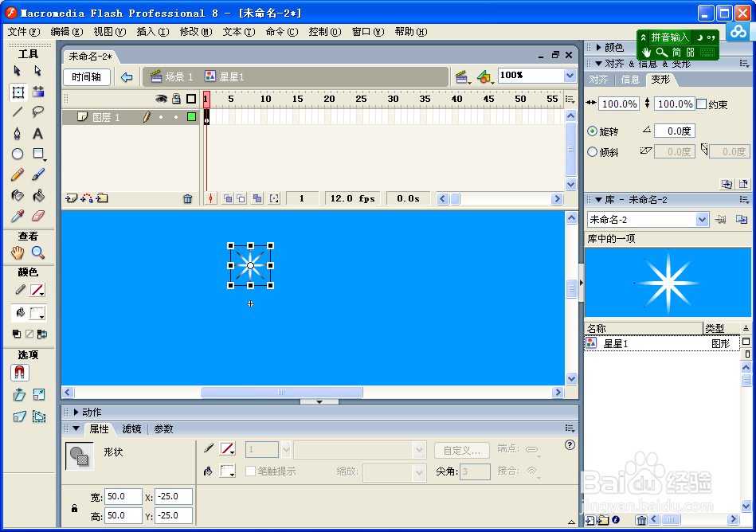Image resolution: width=756 pixels, height=532 pixels.
Task: Click the Distort option icon
Action: point(19,417)
